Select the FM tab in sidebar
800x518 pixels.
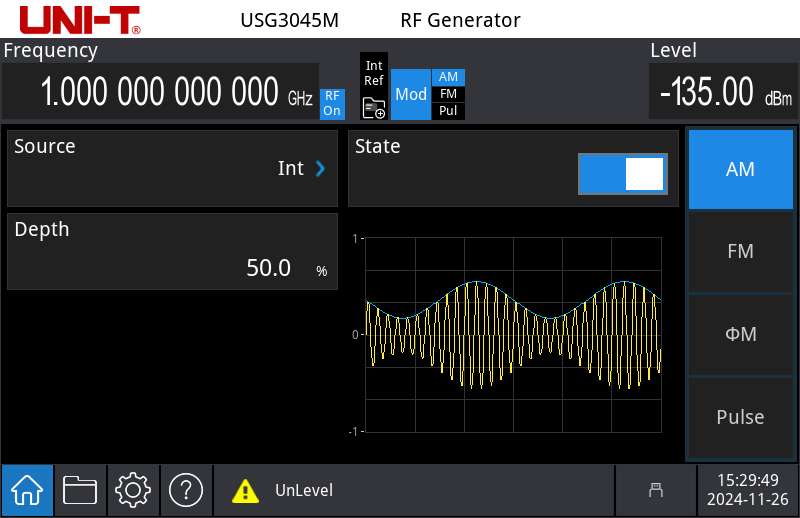point(740,252)
